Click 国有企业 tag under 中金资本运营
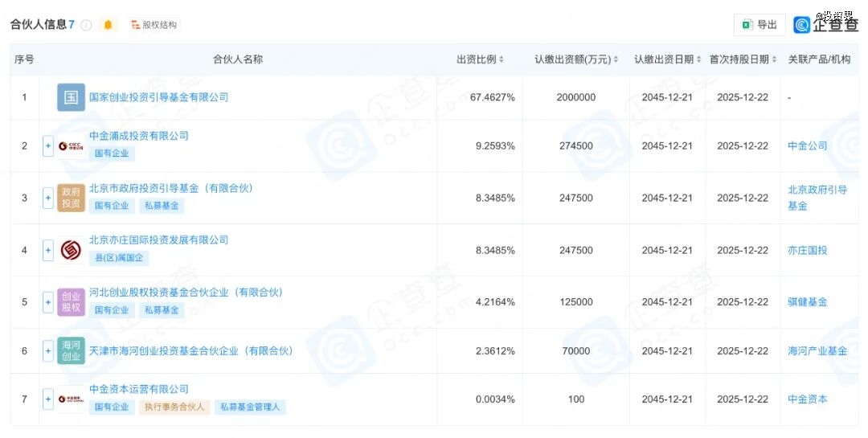 click(x=111, y=407)
